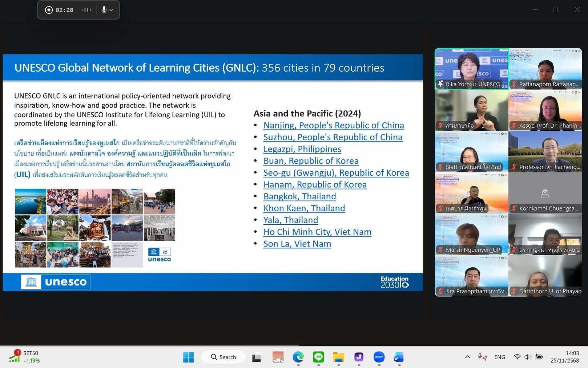Expand the hidden system tray icons
Image resolution: width=588 pixels, height=368 pixels.
coord(467,357)
